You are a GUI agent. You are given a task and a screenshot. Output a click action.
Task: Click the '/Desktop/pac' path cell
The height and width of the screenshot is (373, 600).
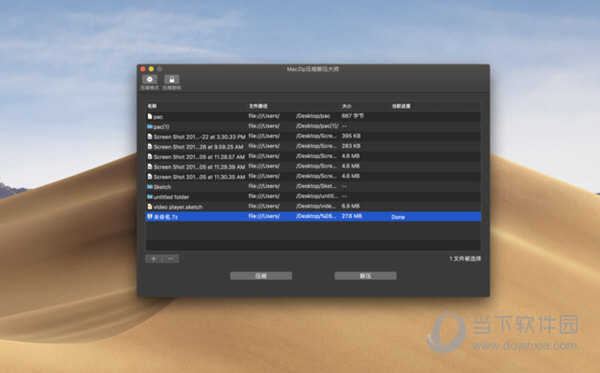point(313,116)
